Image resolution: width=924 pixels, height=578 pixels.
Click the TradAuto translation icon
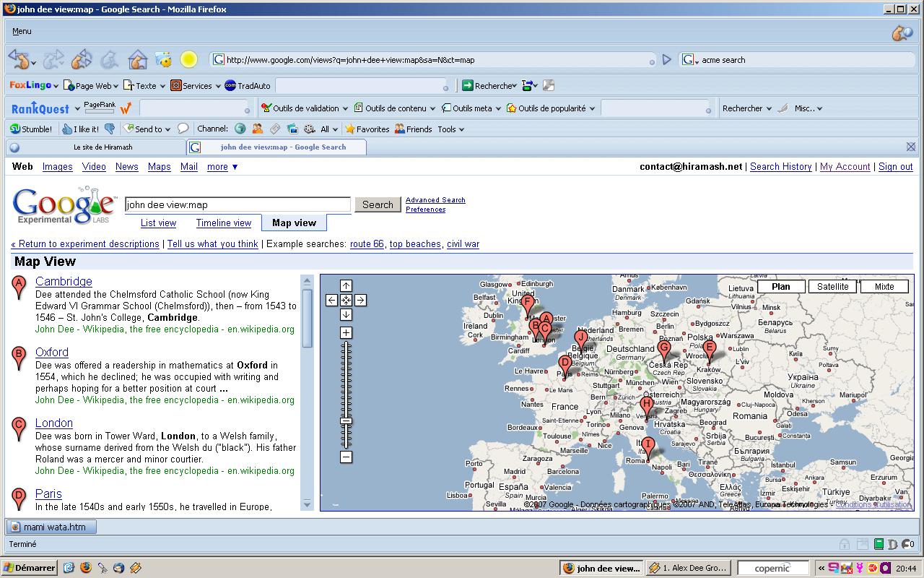(230, 85)
